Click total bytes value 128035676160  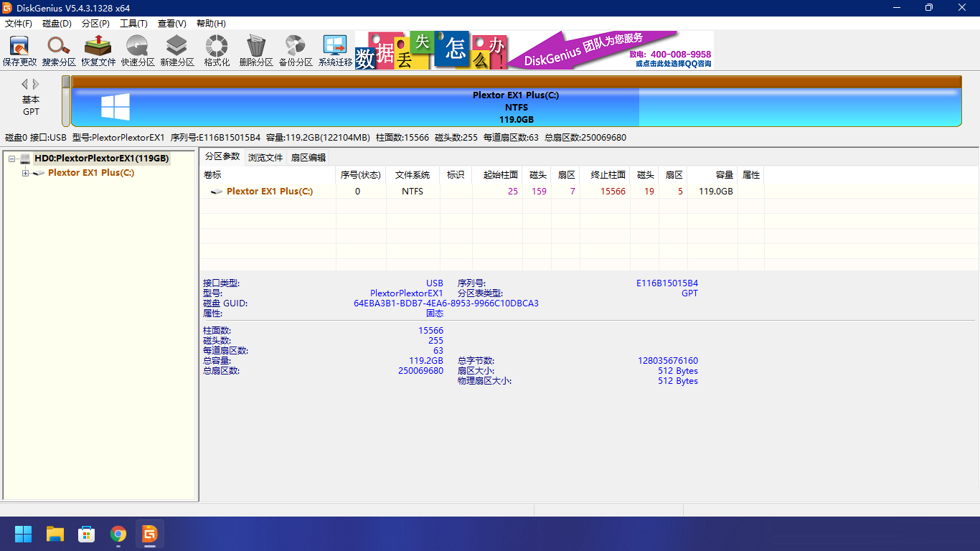(668, 361)
